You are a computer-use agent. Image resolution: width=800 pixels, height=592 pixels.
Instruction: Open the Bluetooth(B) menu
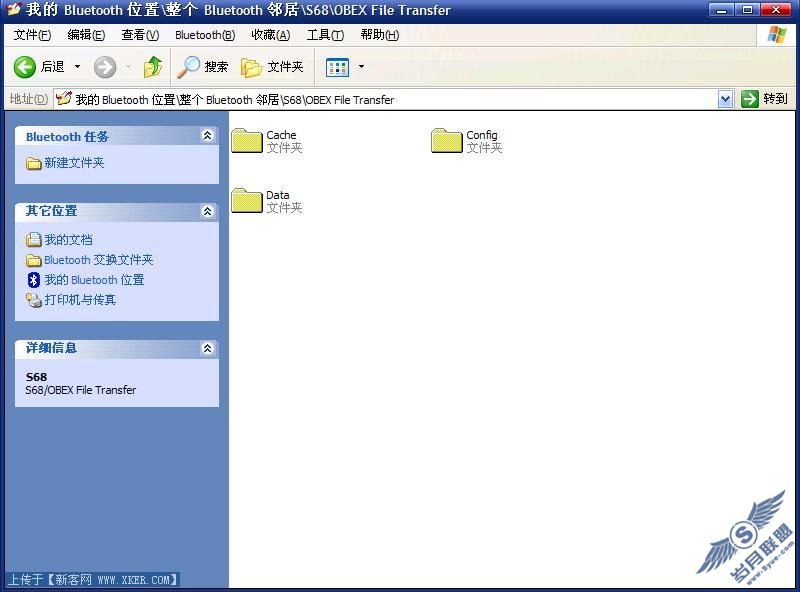205,35
